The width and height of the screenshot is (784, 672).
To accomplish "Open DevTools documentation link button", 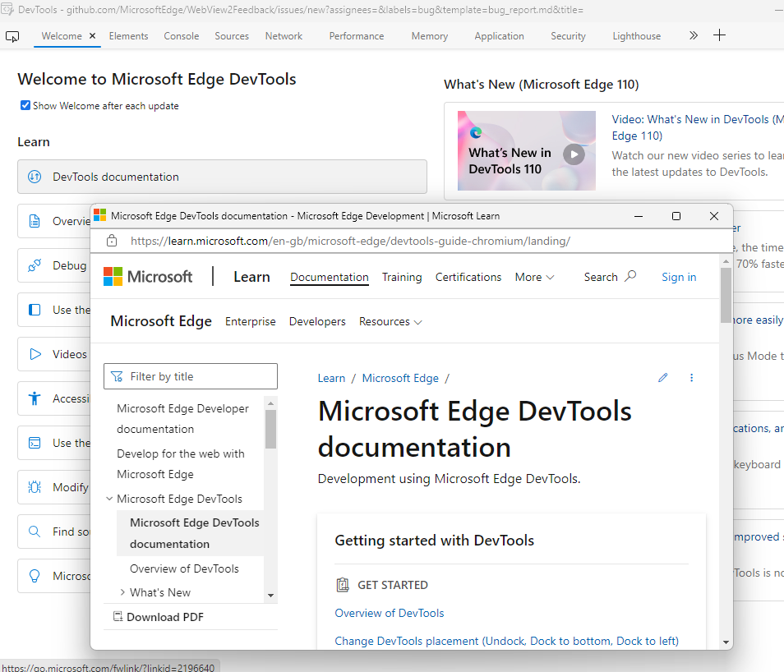I will click(222, 177).
